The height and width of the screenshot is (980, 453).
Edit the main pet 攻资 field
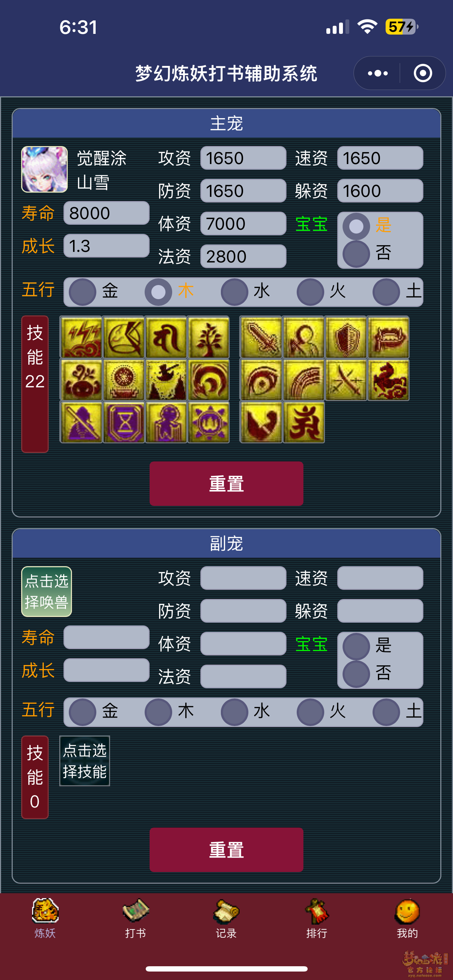coord(243,158)
